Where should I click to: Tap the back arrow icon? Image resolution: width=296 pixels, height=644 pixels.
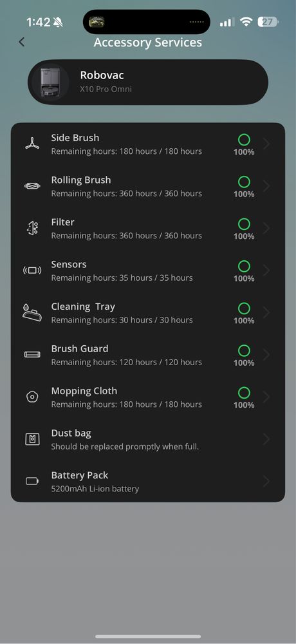[22, 42]
